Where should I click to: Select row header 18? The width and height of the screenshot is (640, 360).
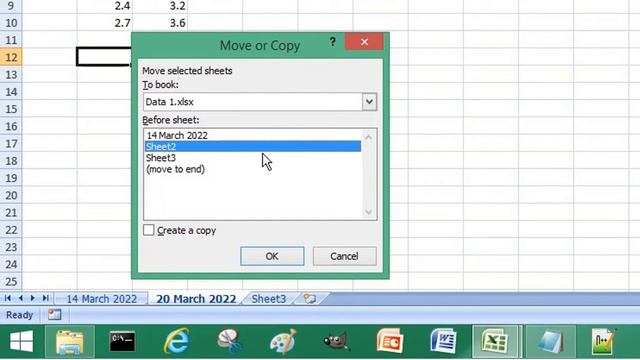coord(11,161)
